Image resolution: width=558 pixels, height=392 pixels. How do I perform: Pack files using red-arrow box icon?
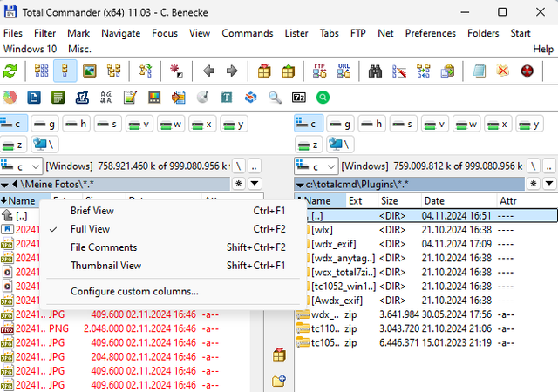coord(264,71)
